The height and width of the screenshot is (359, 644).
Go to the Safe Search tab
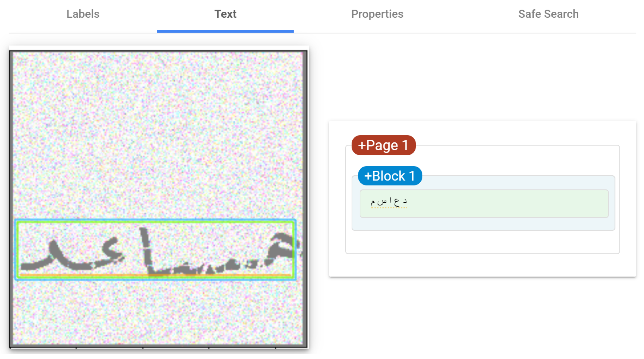pos(548,14)
